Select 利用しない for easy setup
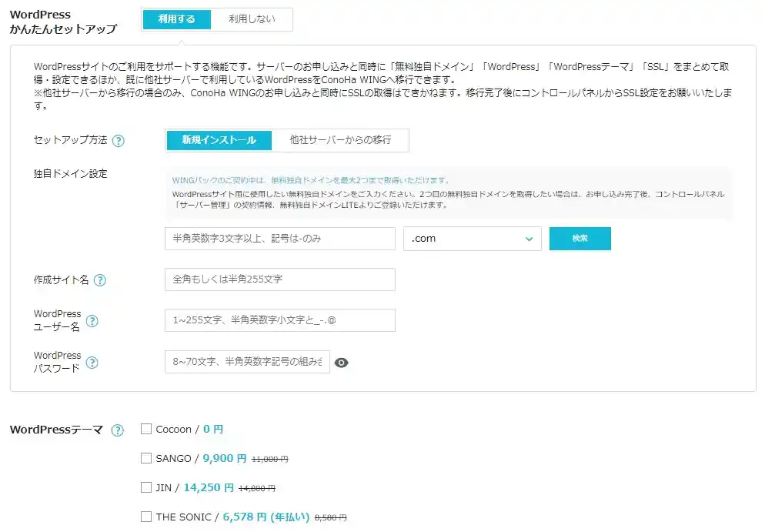 point(249,20)
